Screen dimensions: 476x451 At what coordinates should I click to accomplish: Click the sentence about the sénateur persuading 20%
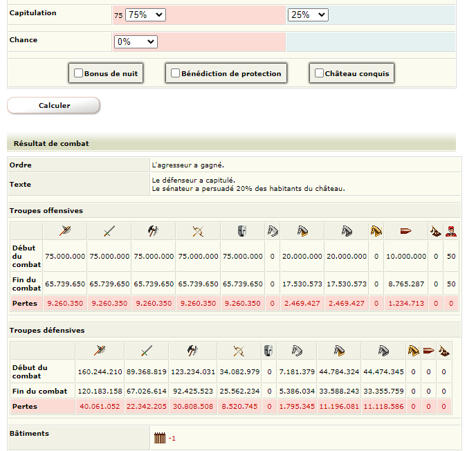[248, 188]
